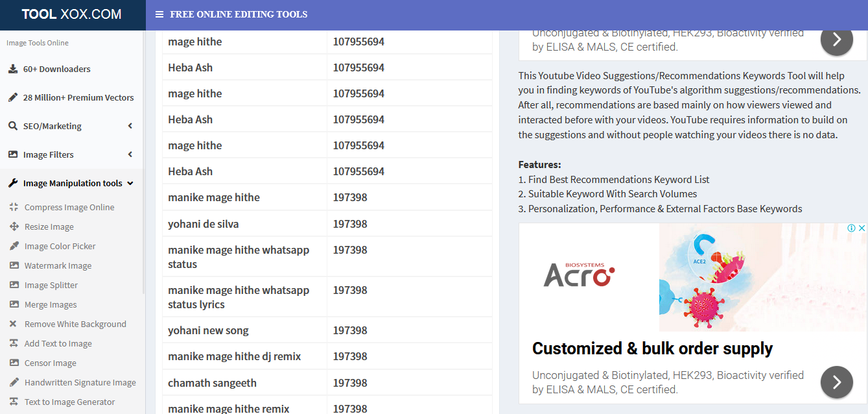Click the TOOL XOX.COM logo
The image size is (868, 414).
pyautogui.click(x=71, y=14)
